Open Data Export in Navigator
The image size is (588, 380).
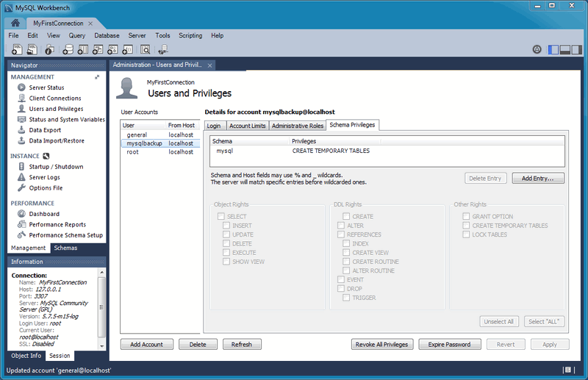pyautogui.click(x=45, y=130)
